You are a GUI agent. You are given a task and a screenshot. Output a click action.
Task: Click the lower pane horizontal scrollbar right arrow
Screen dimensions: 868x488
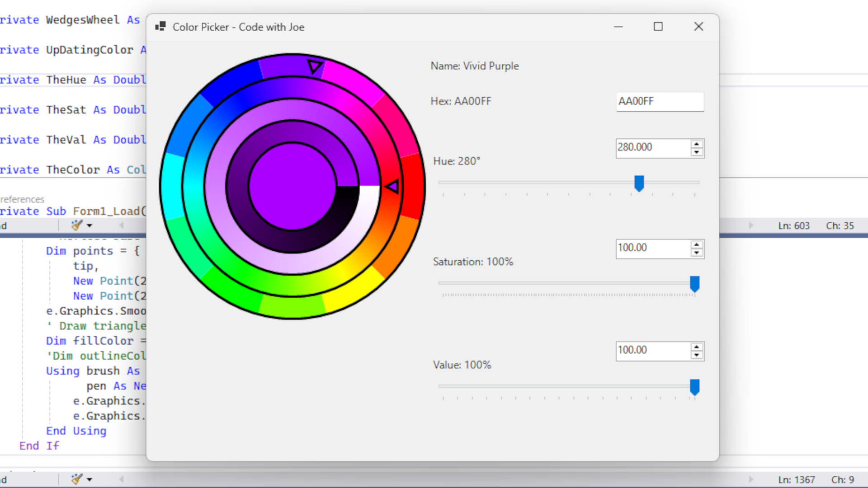tap(751, 479)
